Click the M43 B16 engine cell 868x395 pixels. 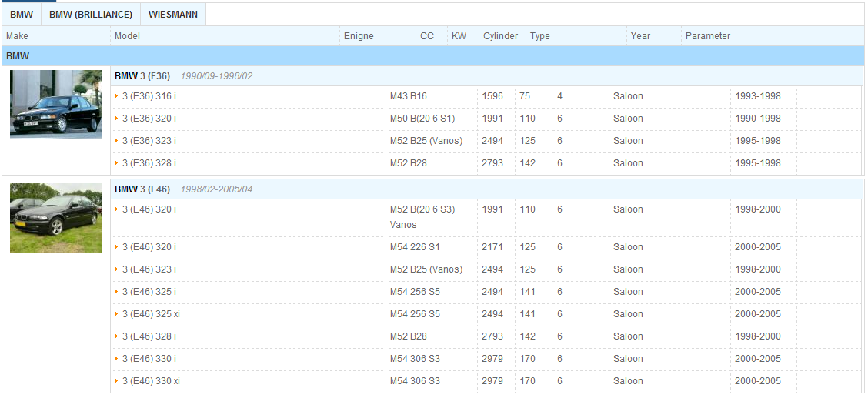point(409,96)
